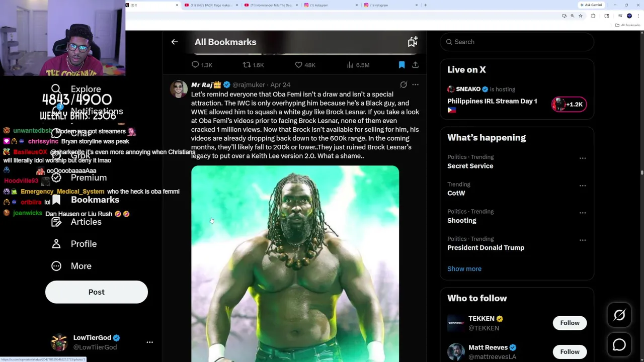Remove bookmark from the top tweet
Image resolution: width=644 pixels, height=362 pixels.
(x=401, y=65)
